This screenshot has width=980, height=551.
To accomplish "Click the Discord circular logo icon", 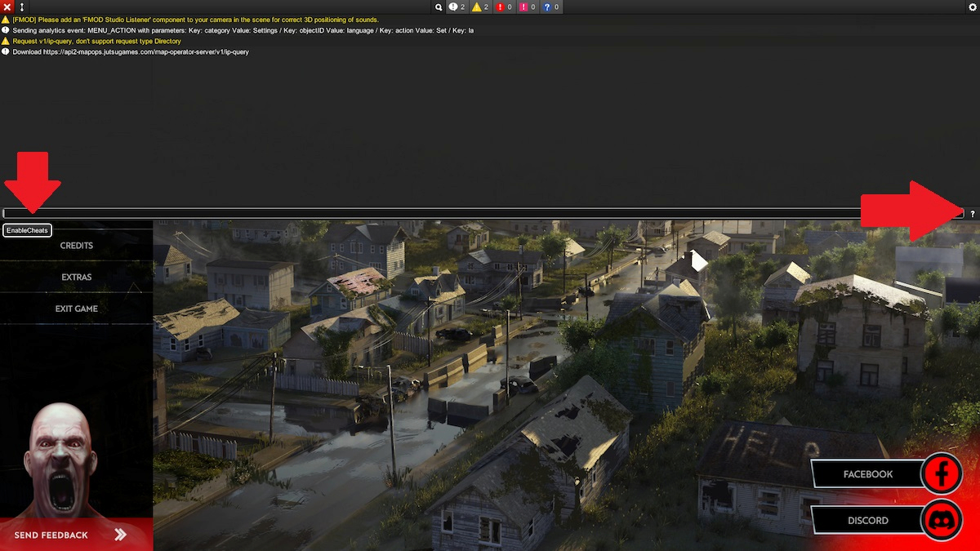I will pos(942,520).
